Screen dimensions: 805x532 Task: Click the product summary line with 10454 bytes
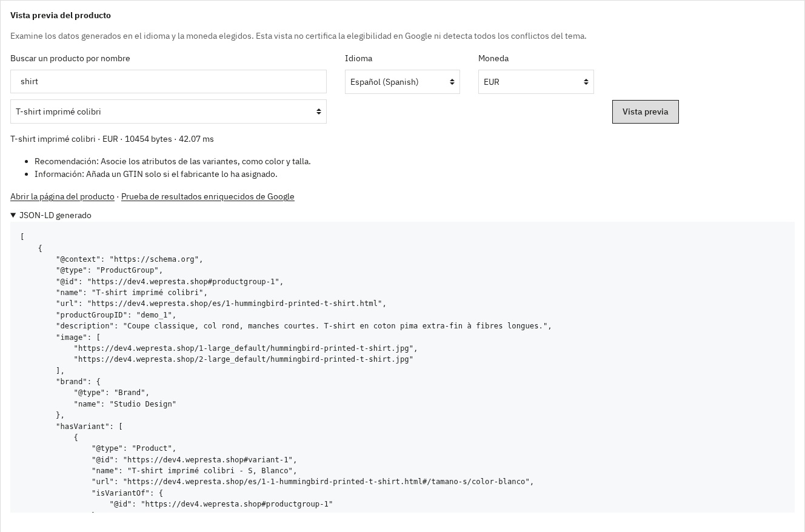tap(112, 139)
